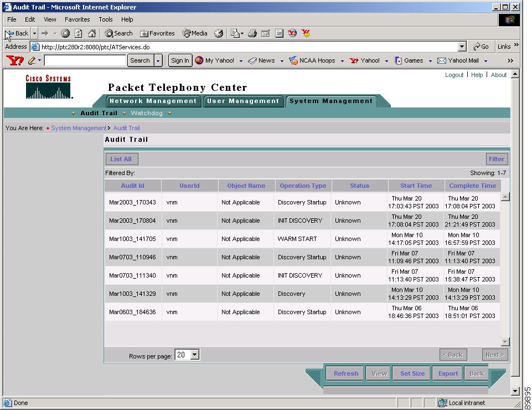This screenshot has width=532, height=410.
Task: Open News from the Yahoo toolbar
Action: coord(266,60)
